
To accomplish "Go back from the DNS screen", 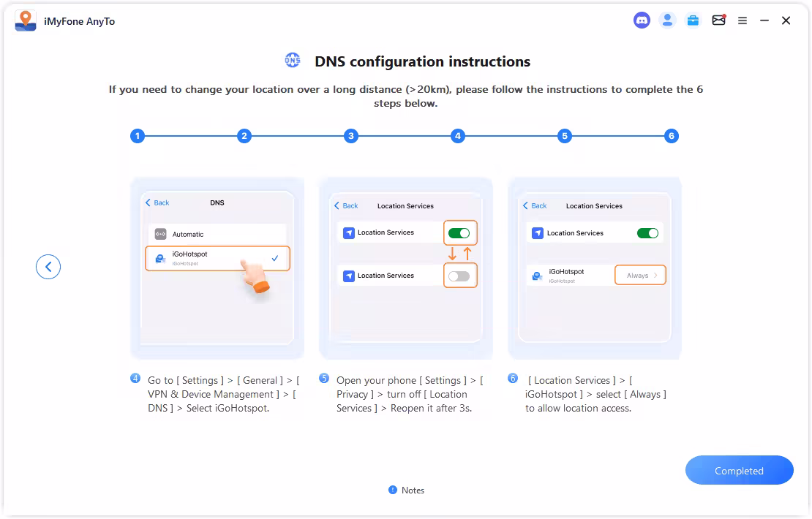I will click(156, 202).
